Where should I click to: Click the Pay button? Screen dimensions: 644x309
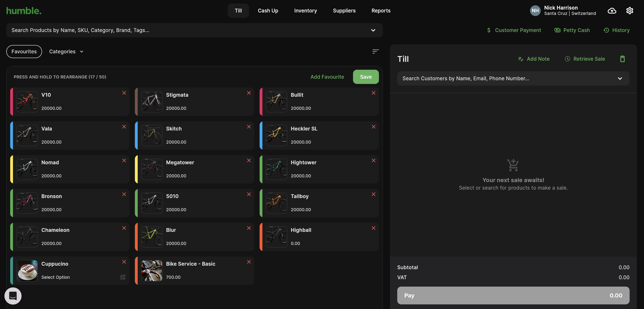pyautogui.click(x=513, y=295)
